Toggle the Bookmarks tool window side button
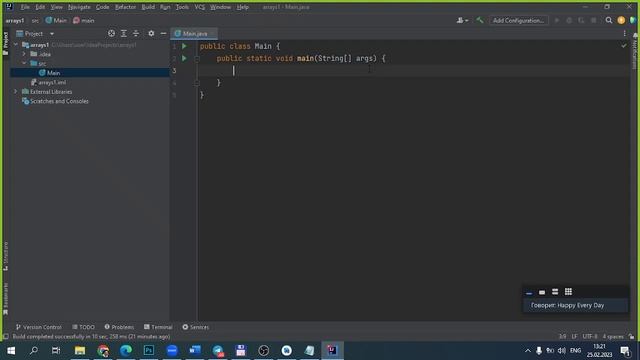This screenshot has height=360, width=640. 6,298
